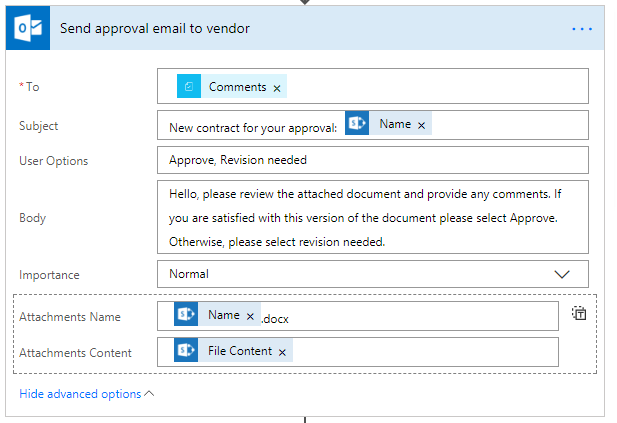Screen dimensions: 617x423
Task: Click the 'Send approval email to vendor' title
Action: 155,29
